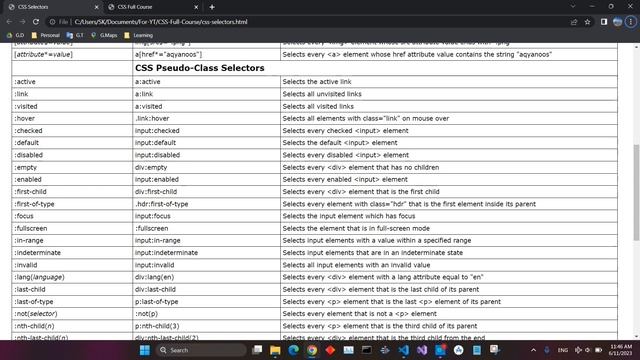Open the terminal app on the taskbar

pyautogui.click(x=367, y=350)
